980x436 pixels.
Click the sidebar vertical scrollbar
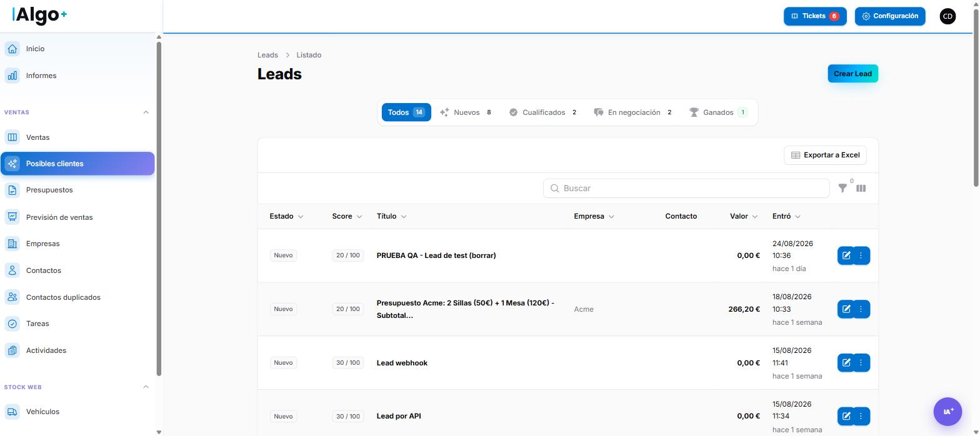coord(159,209)
